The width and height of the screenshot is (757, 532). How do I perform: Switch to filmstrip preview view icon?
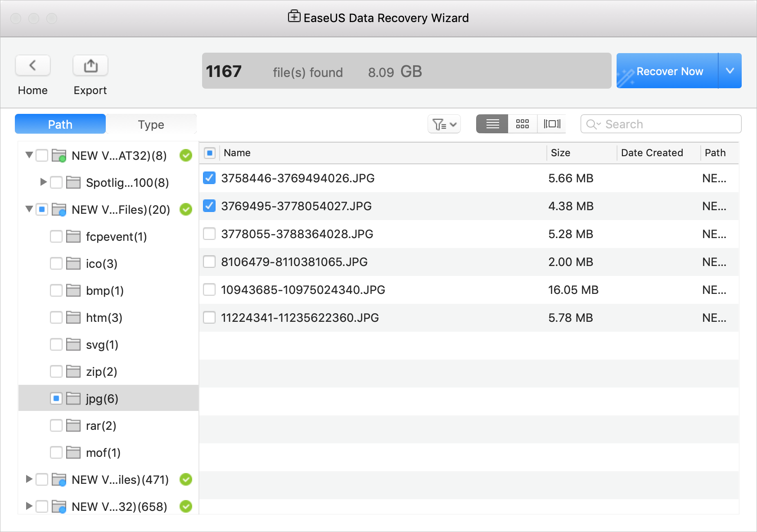(x=552, y=124)
